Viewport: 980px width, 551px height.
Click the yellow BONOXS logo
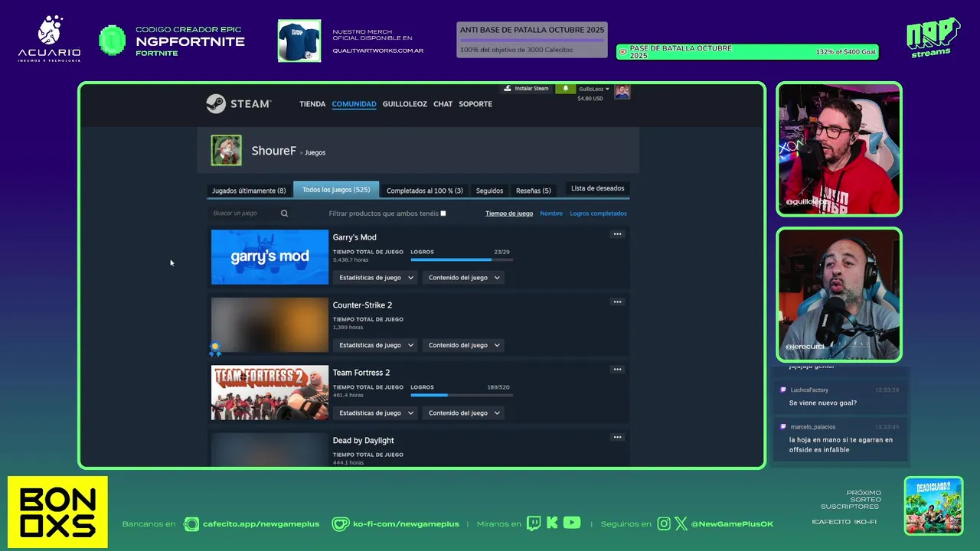[x=57, y=512]
